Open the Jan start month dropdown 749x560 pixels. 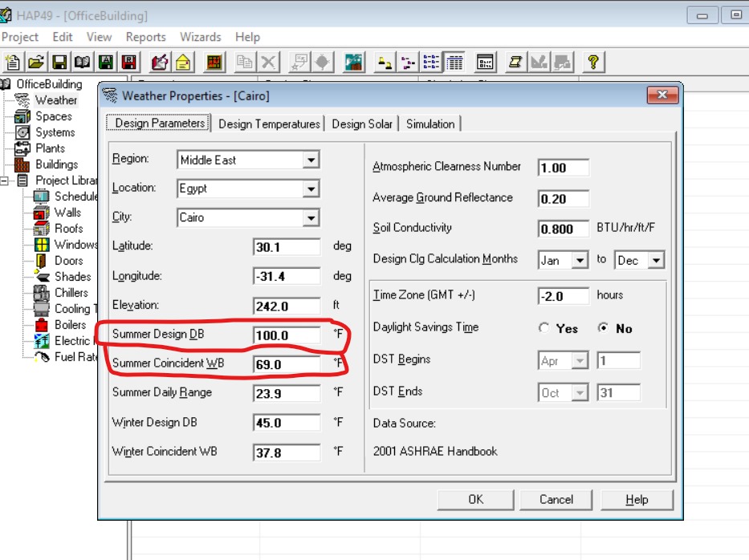580,261
